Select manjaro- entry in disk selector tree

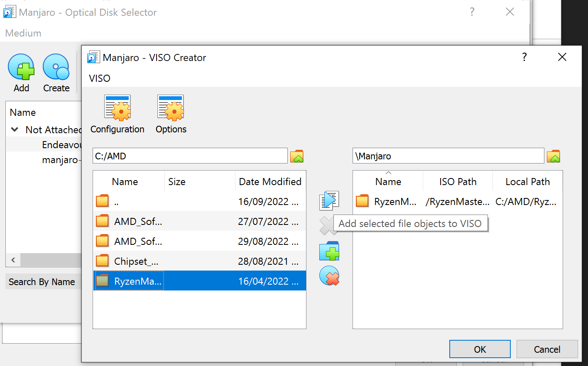61,160
